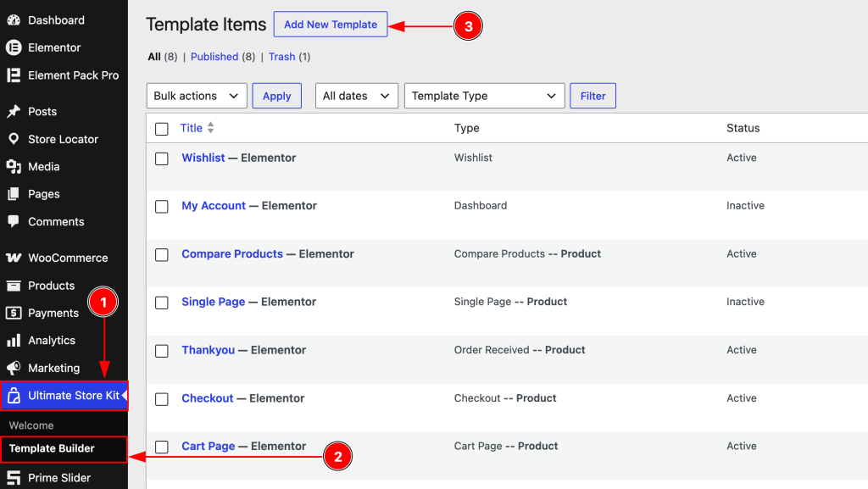Open the My Account template link
This screenshot has height=489, width=868.
tap(214, 206)
